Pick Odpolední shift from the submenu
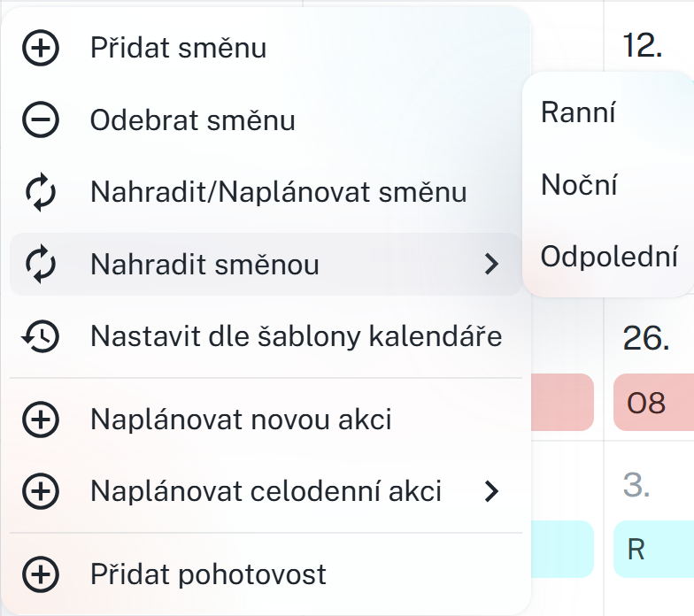The width and height of the screenshot is (694, 616). pyautogui.click(x=608, y=258)
